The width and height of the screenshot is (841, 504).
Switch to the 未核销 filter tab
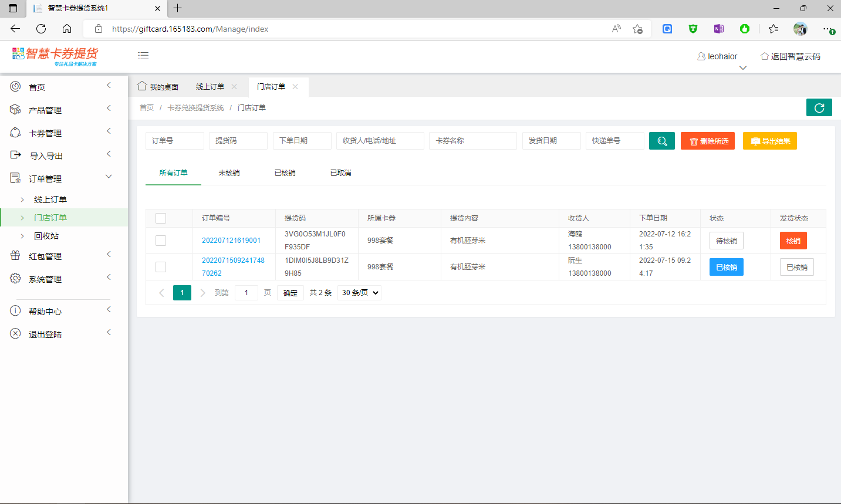[229, 173]
